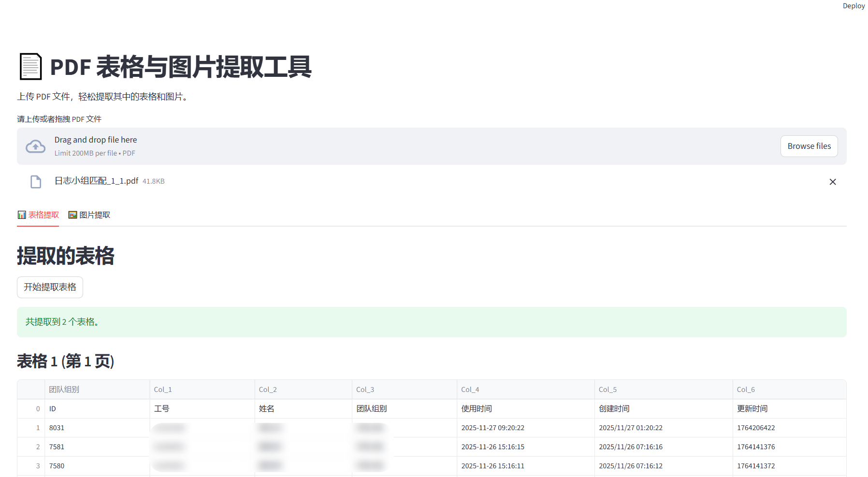Click the cloud upload icon in the drop area
Viewport: 868px width, 477px height.
coord(35,145)
